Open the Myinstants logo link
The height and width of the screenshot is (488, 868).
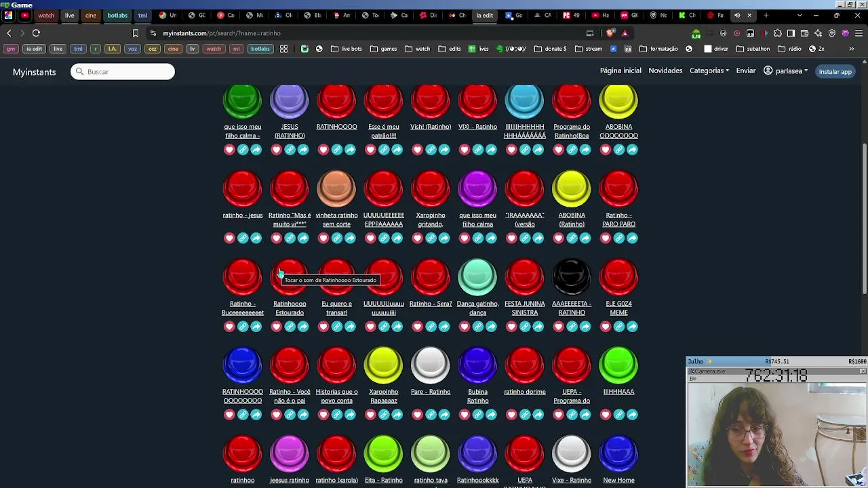[x=34, y=72]
